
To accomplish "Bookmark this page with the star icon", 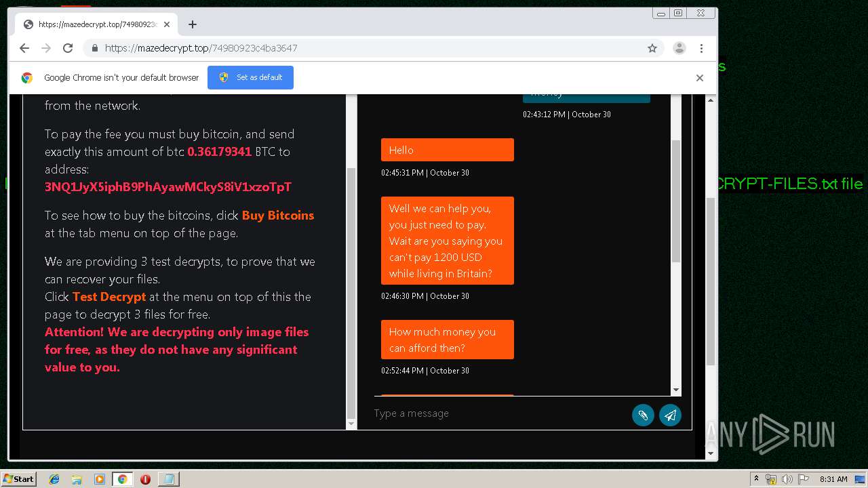I will click(x=652, y=48).
